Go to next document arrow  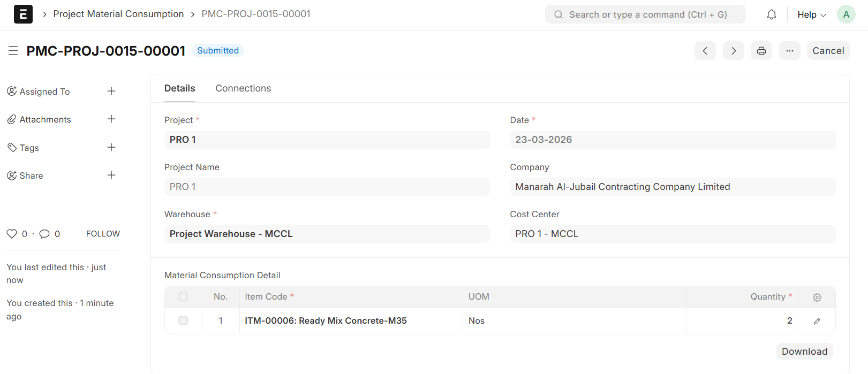tap(733, 51)
